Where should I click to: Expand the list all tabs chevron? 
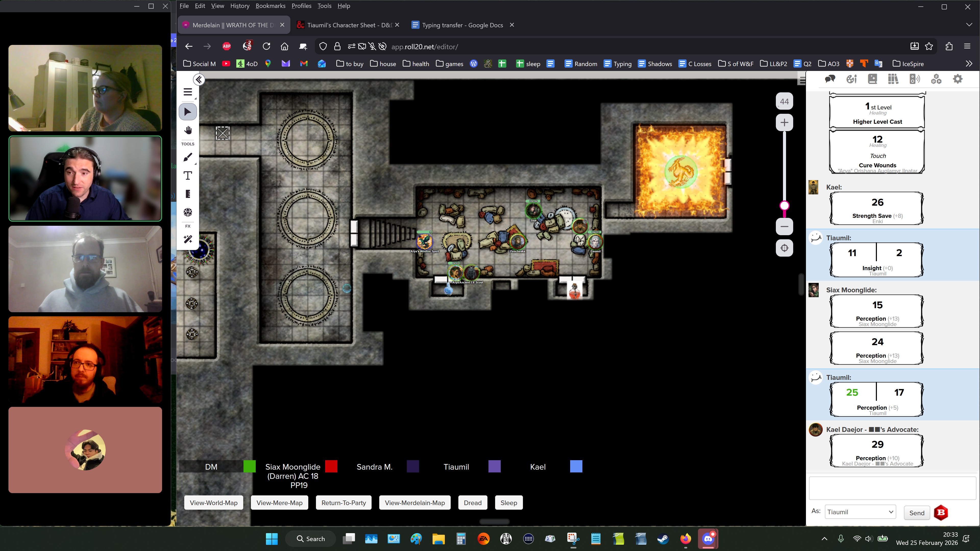coord(969,25)
